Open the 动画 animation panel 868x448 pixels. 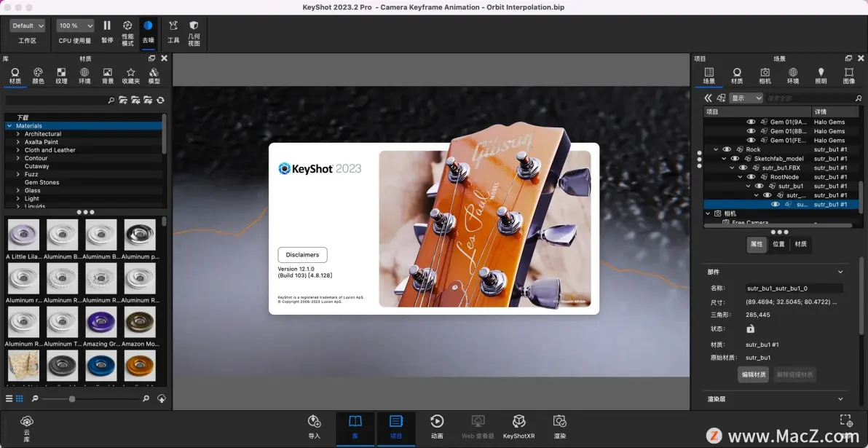(437, 427)
